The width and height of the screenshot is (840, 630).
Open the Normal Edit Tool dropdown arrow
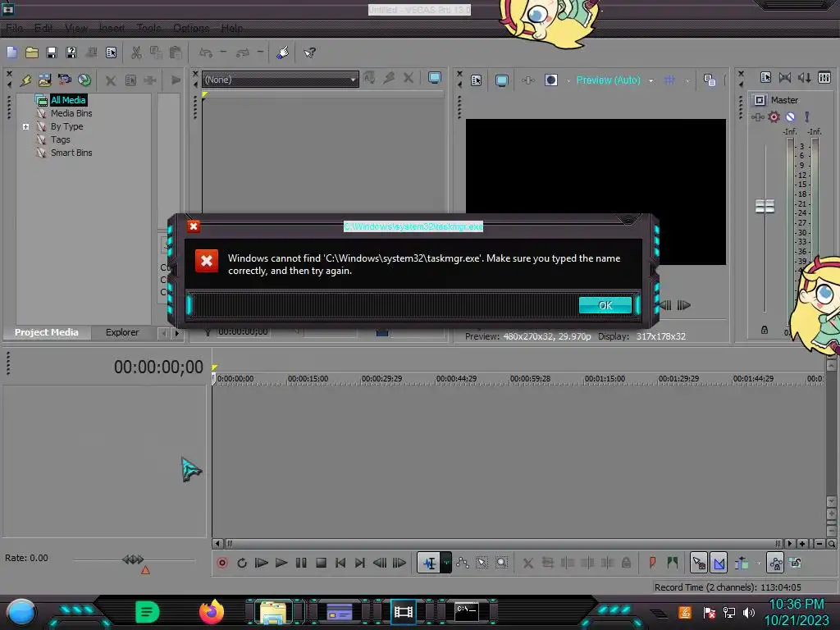coord(446,563)
